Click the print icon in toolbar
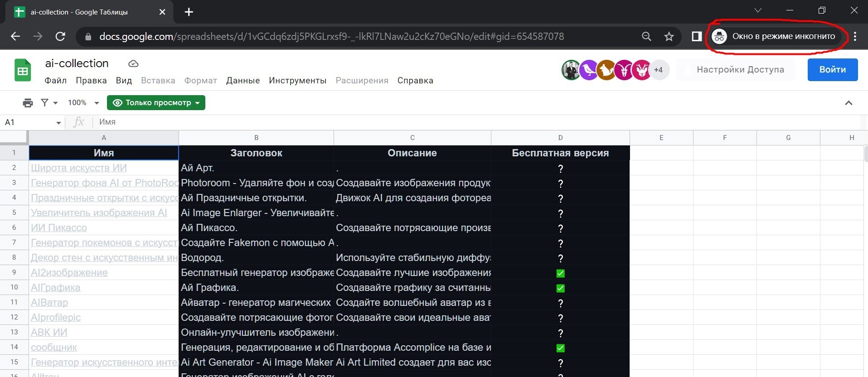Screen dimensions: 868x377 [x=28, y=103]
